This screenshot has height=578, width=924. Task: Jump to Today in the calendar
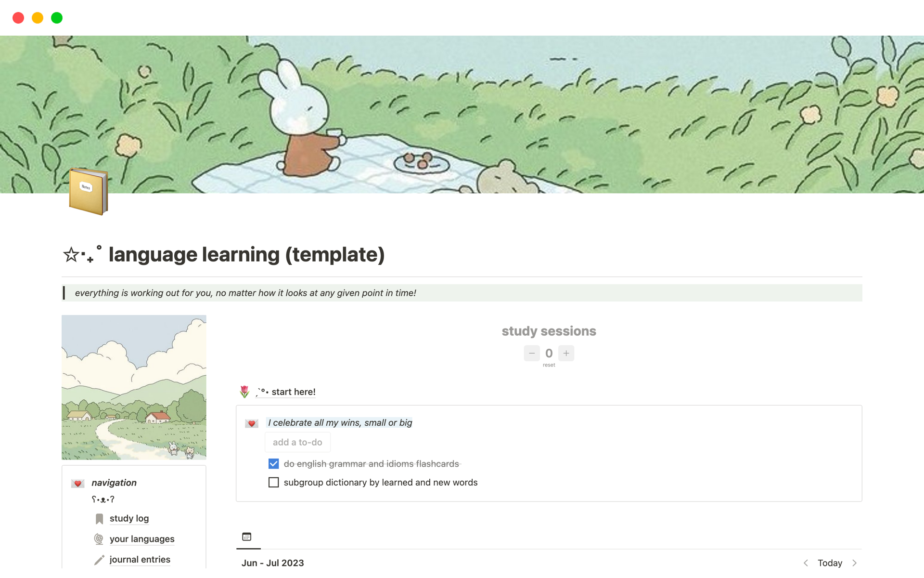[x=830, y=563]
